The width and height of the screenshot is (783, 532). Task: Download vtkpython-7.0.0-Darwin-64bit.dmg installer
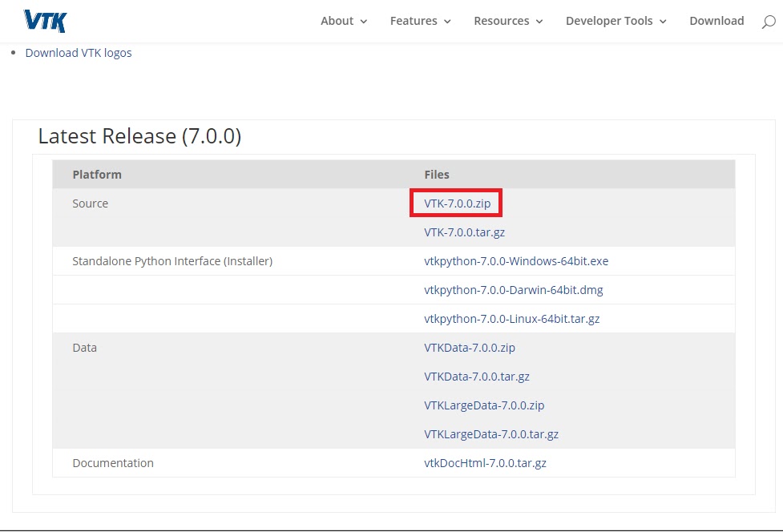pyautogui.click(x=514, y=291)
